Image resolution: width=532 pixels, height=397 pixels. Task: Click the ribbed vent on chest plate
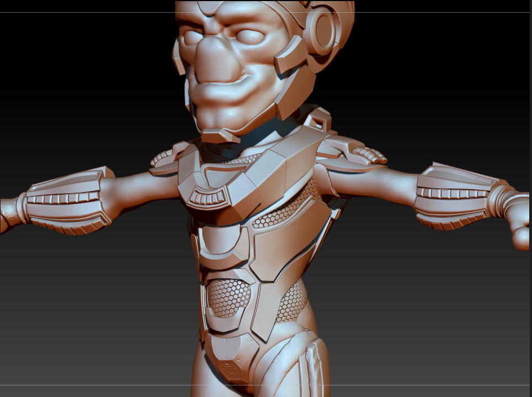(x=208, y=197)
